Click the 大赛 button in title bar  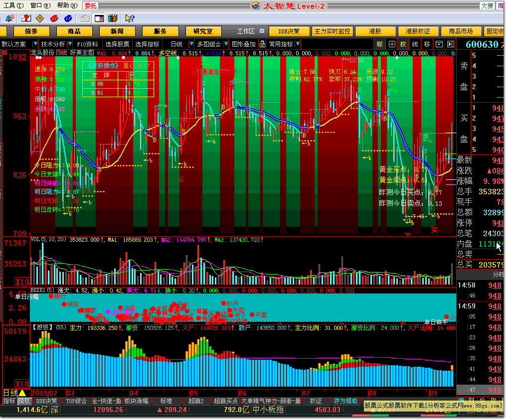[x=487, y=5]
